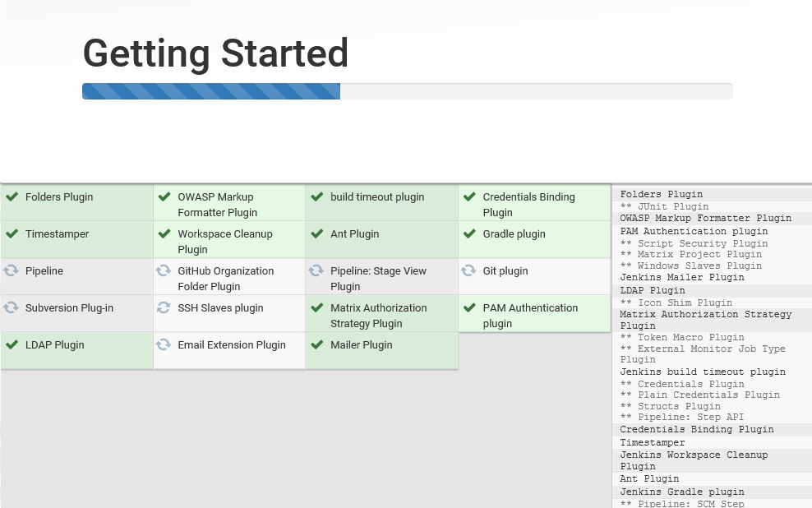Select the Subversion Plug-in cell label
Screen dimensions: 812x508
(69, 308)
